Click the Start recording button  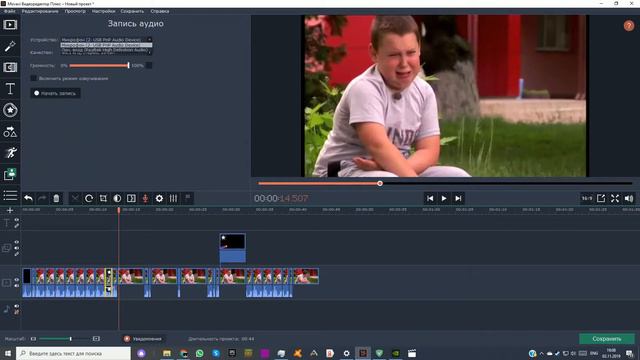(55, 93)
